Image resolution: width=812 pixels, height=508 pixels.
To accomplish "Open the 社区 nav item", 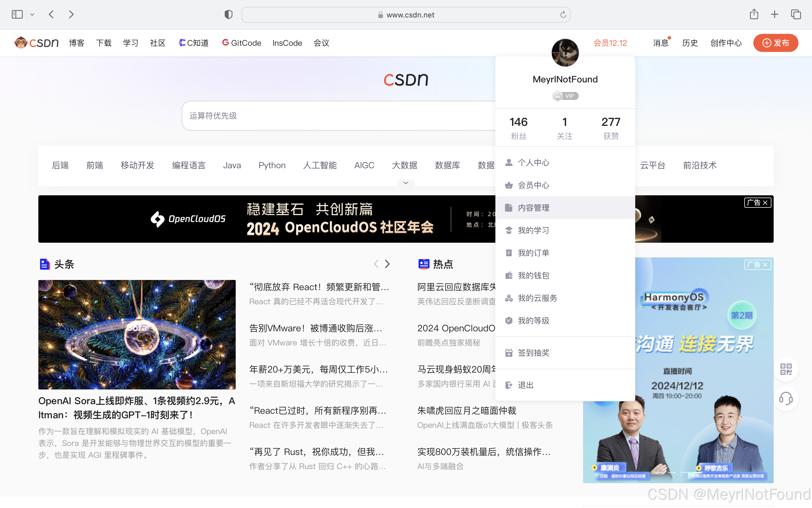I will [158, 43].
